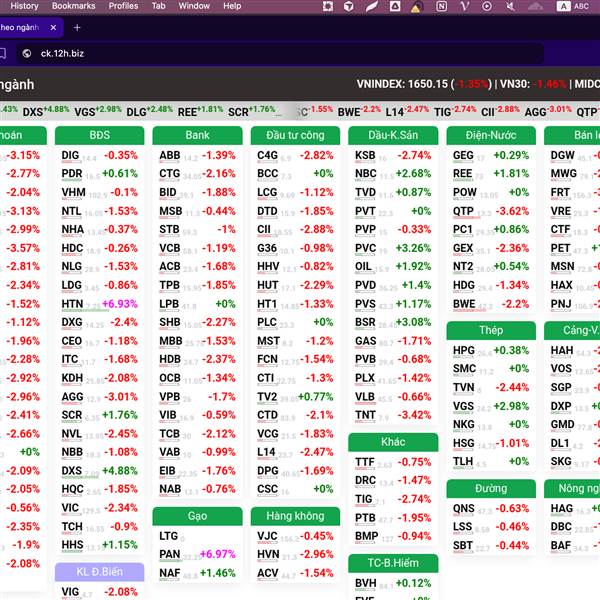Open the Help menu
This screenshot has height=600, width=600.
click(232, 6)
